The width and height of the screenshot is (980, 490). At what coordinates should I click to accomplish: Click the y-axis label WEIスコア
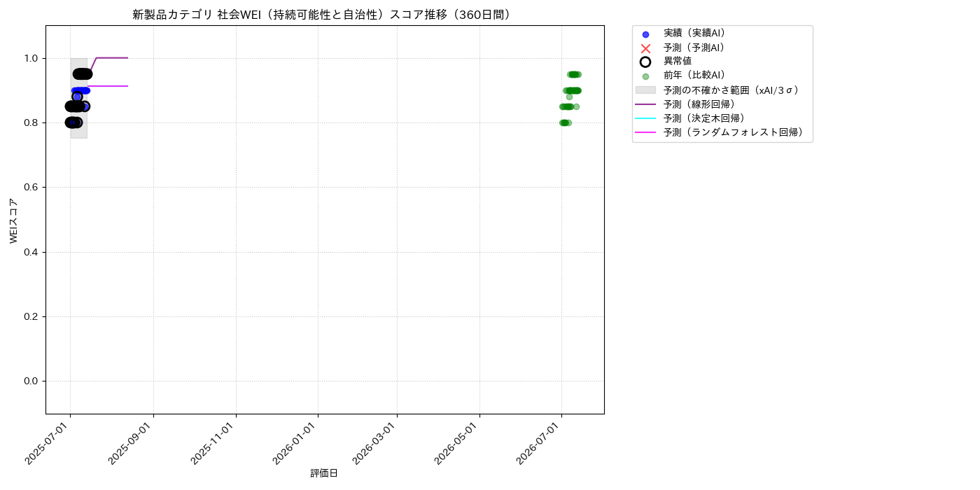click(x=14, y=220)
